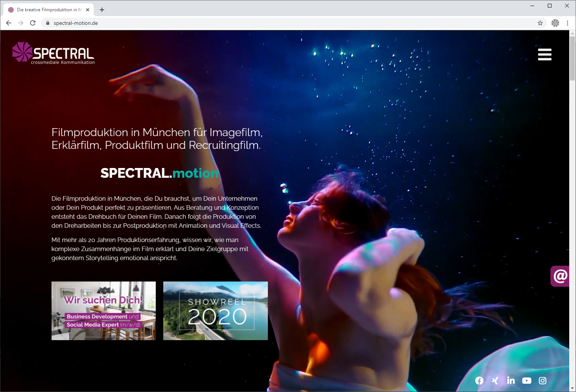576x392 pixels.
Task: View site security lock info
Action: point(48,23)
